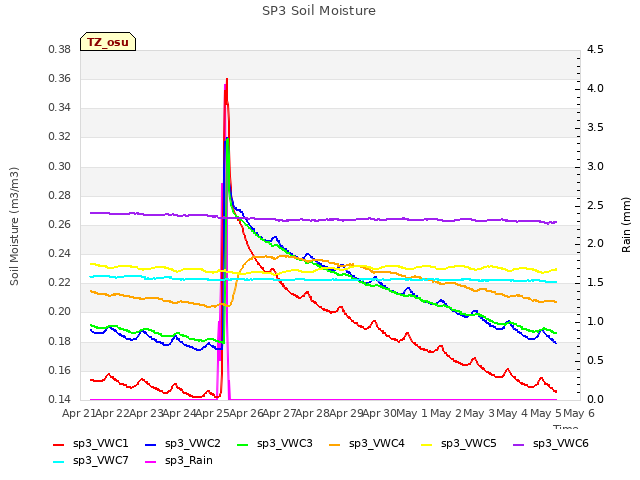Click the red VWC1 peak on Apr 25

[x=227, y=79]
